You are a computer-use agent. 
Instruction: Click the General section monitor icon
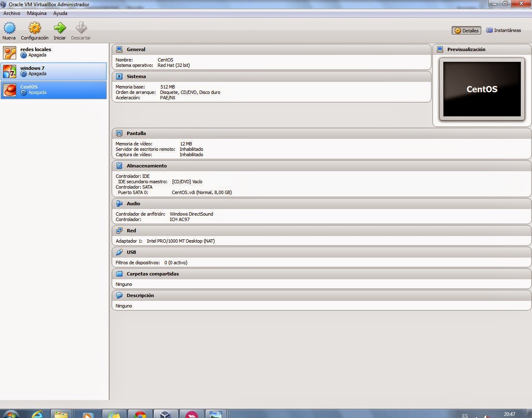[119, 49]
